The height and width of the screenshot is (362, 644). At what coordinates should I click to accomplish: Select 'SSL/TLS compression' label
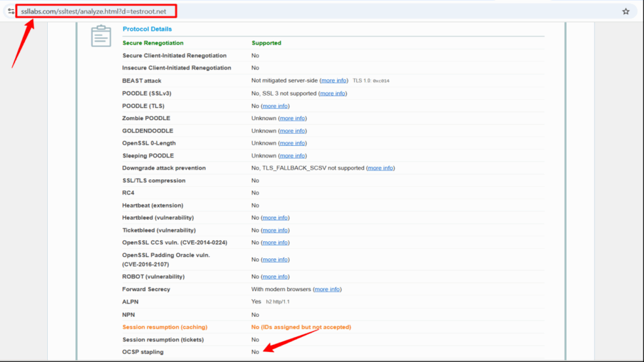(x=153, y=180)
